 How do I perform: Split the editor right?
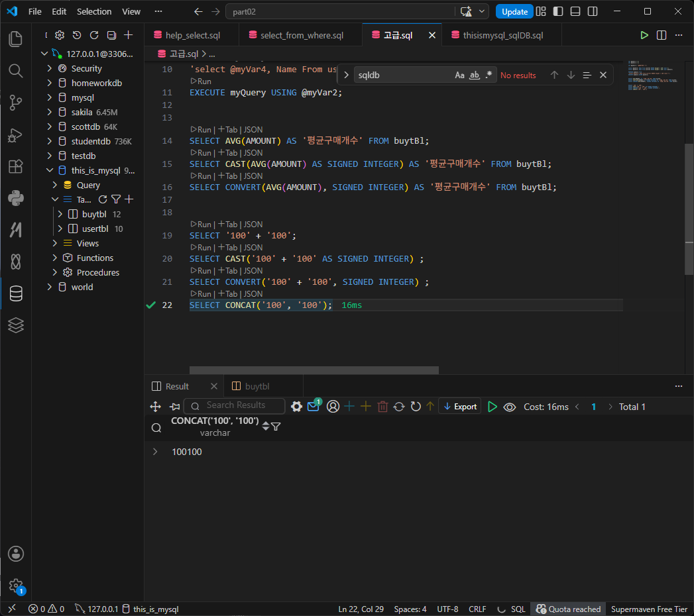click(662, 35)
